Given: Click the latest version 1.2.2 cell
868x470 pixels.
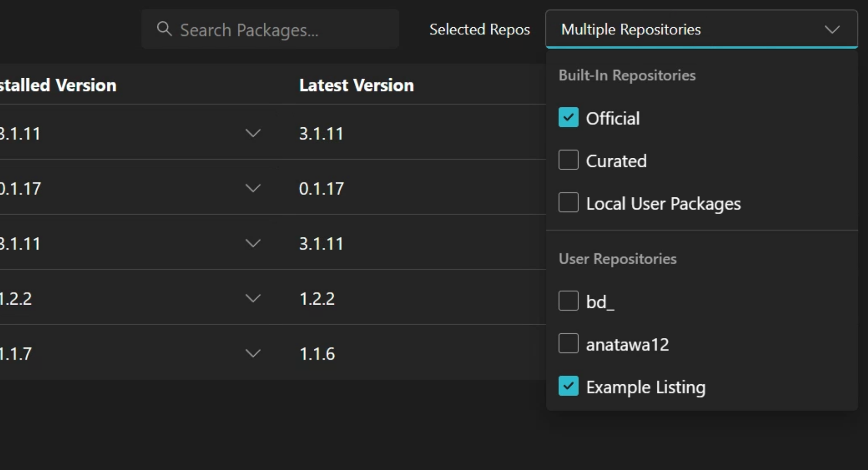Looking at the screenshot, I should (x=317, y=299).
